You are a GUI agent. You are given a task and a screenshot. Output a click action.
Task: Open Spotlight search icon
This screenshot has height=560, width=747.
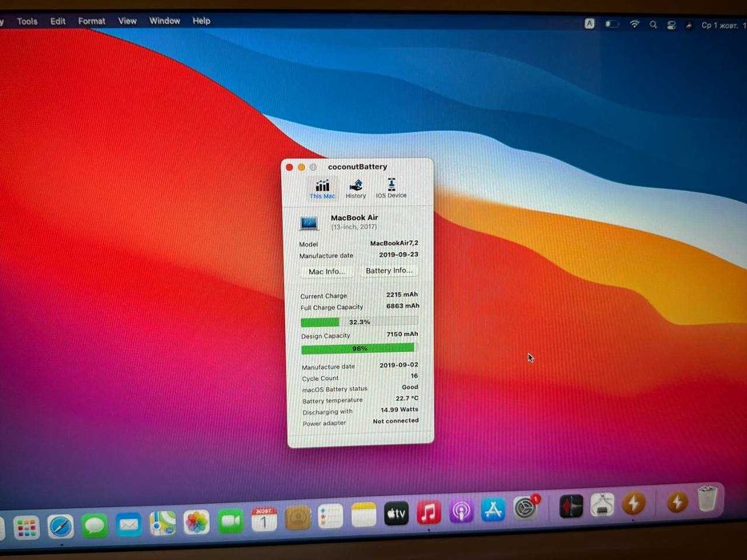pyautogui.click(x=653, y=24)
